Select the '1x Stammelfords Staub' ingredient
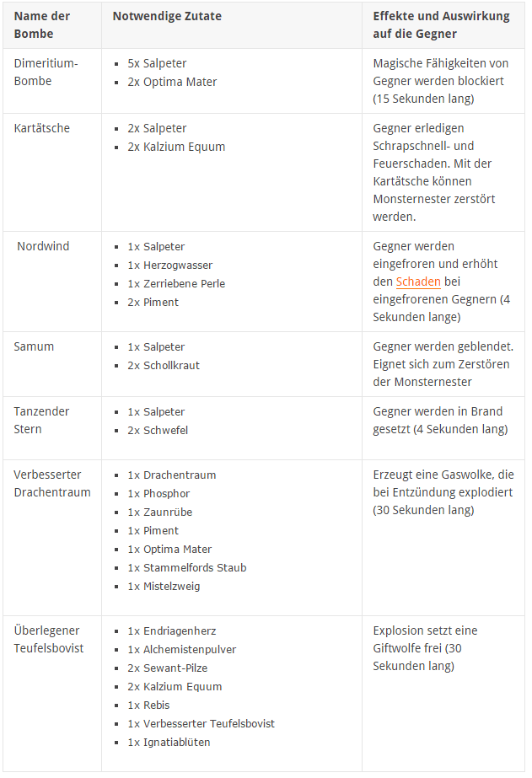532x778 pixels. pos(186,567)
